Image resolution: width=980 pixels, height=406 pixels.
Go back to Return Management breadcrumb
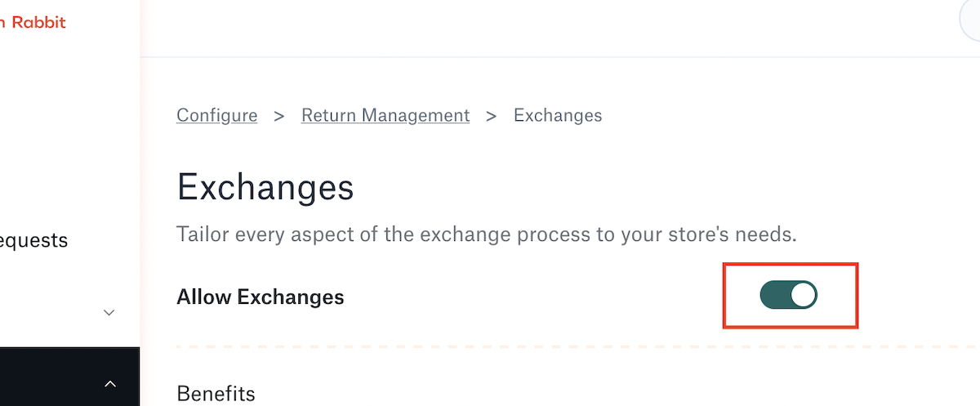coord(385,115)
